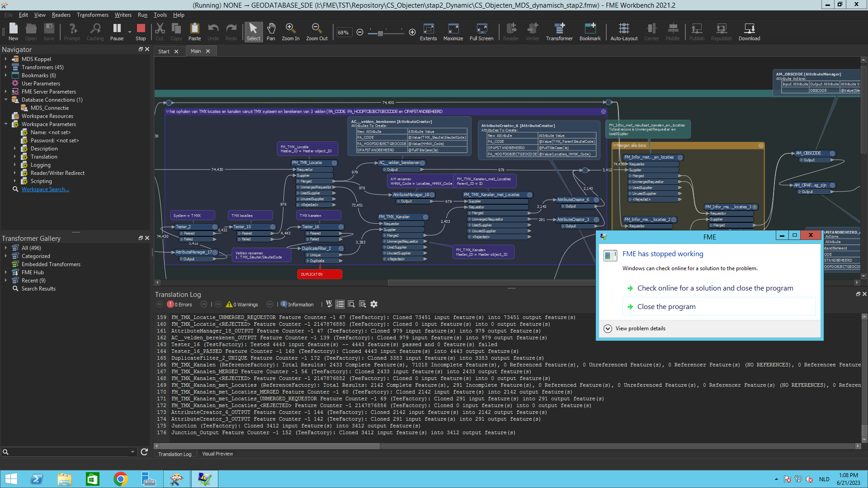This screenshot has width=868, height=488.
Task: Pause the running translation
Action: click(117, 32)
